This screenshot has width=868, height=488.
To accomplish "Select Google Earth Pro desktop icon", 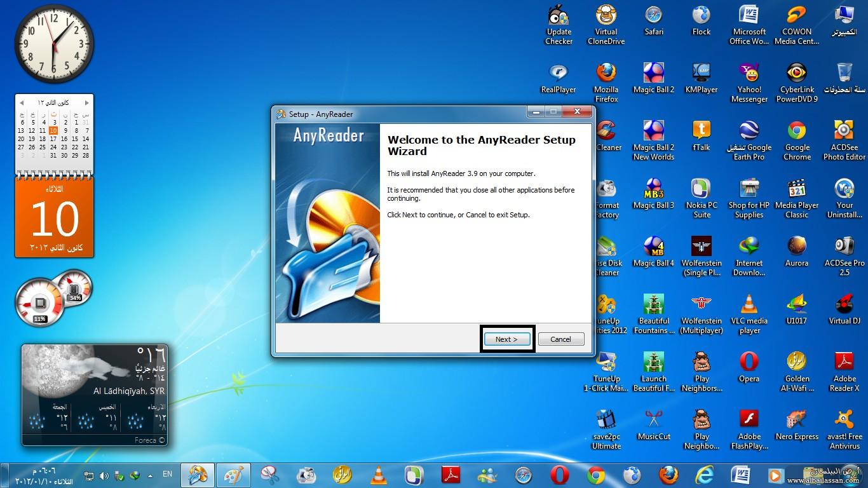I will 749,141.
